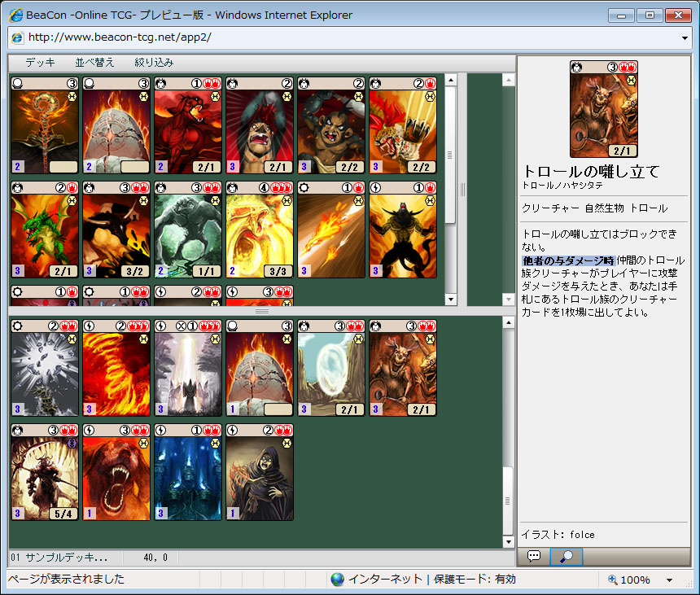Select the top-row burning stone tablet card
700x595 pixels.
(x=116, y=125)
